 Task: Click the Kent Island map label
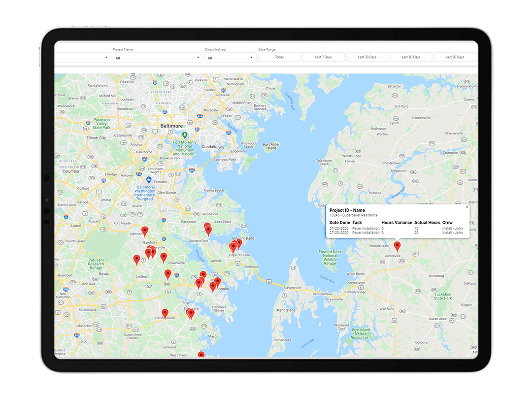coord(286,310)
